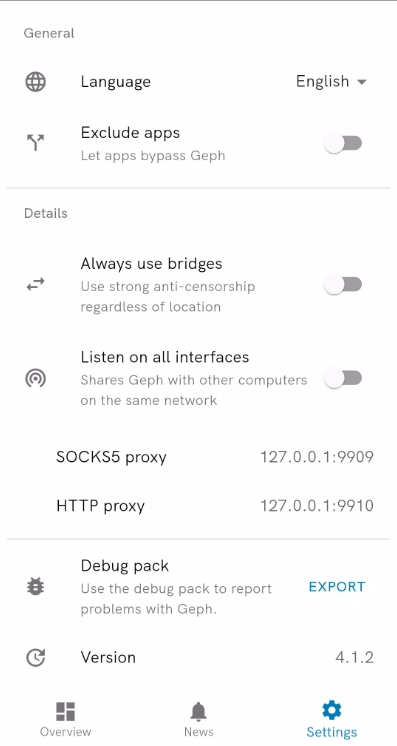Click the Language setting label
The width and height of the screenshot is (397, 746).
pyautogui.click(x=116, y=82)
